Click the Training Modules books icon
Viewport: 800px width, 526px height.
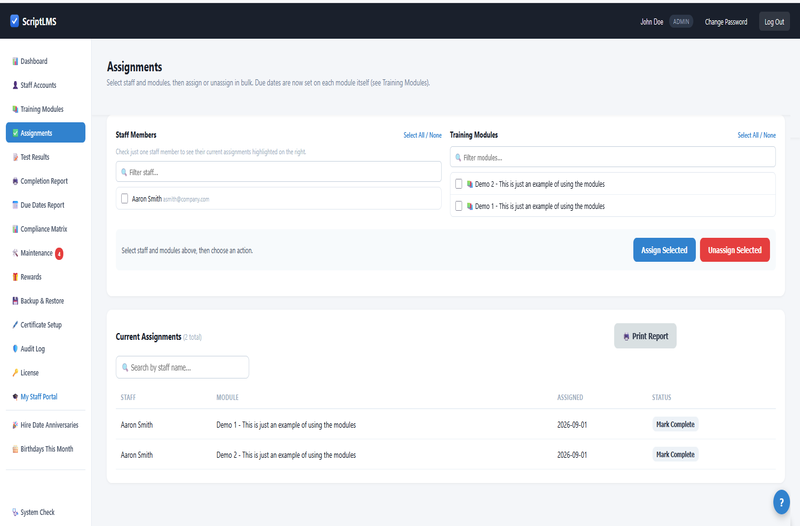click(x=15, y=109)
